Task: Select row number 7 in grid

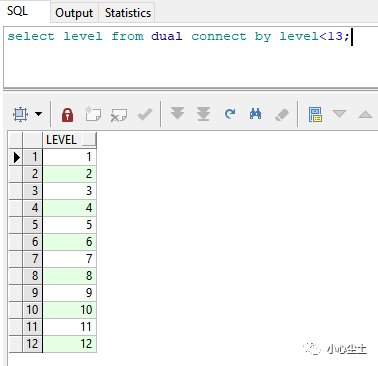Action: (33, 259)
